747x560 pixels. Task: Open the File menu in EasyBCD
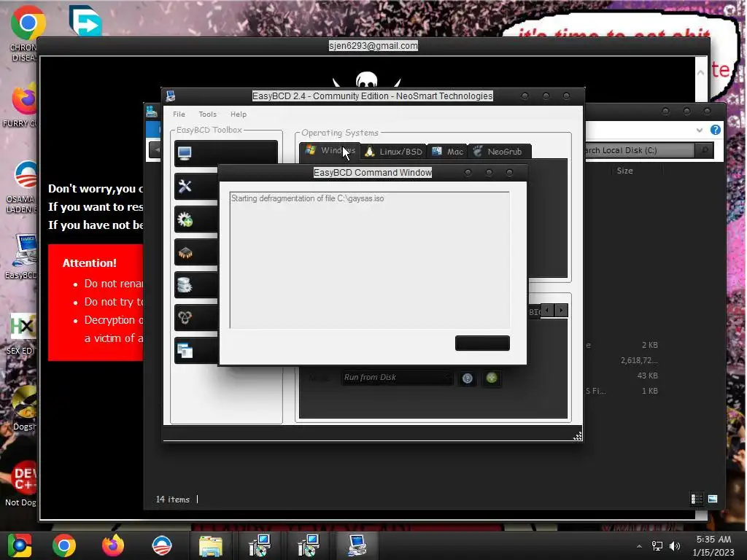179,114
